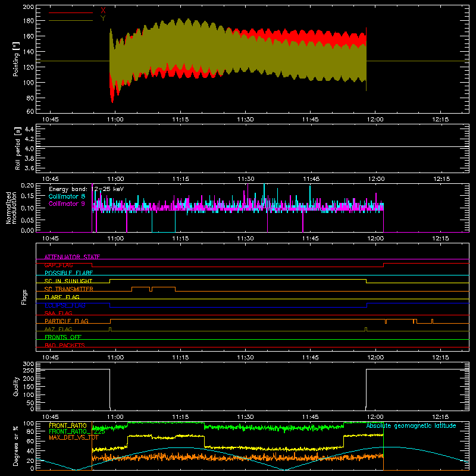The image size is (476, 476).
Task: Click the 12:00 label under Flags plot
Action: tap(375, 358)
